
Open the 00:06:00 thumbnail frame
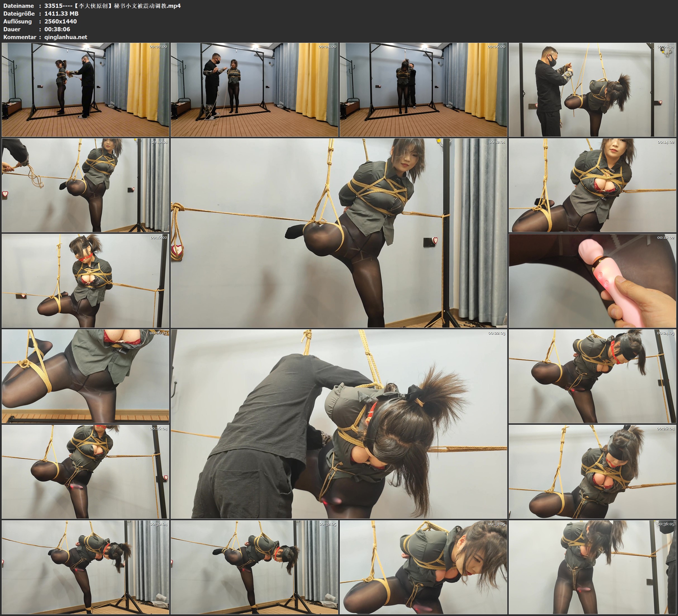coord(423,89)
